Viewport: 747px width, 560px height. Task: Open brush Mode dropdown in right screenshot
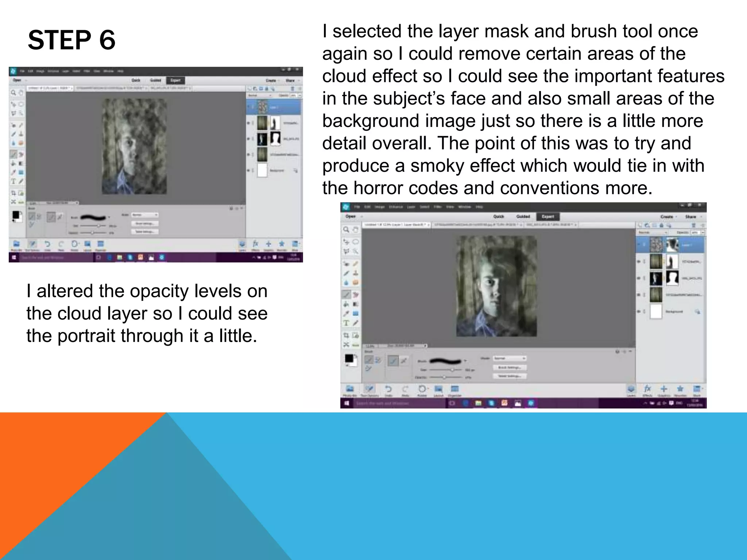click(x=510, y=358)
